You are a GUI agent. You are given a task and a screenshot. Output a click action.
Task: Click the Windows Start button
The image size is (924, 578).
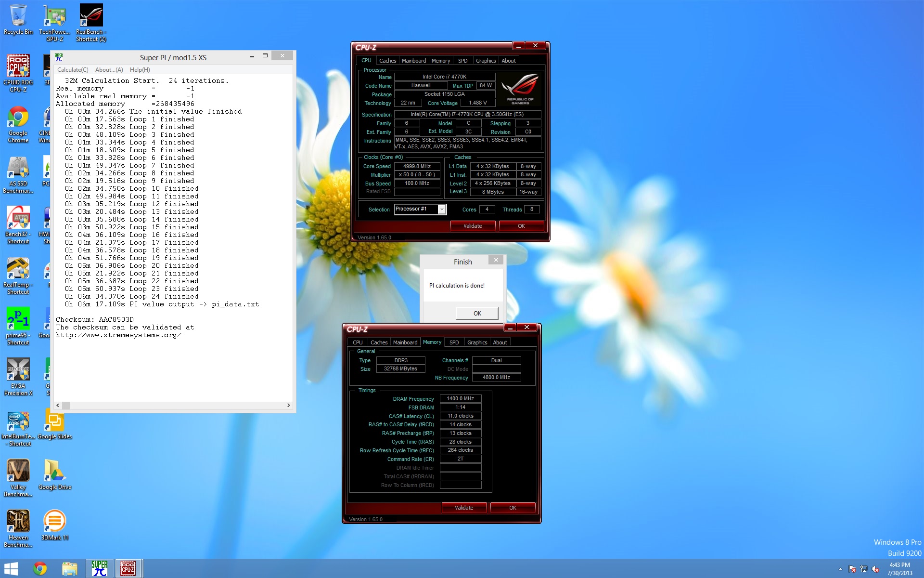coord(11,569)
